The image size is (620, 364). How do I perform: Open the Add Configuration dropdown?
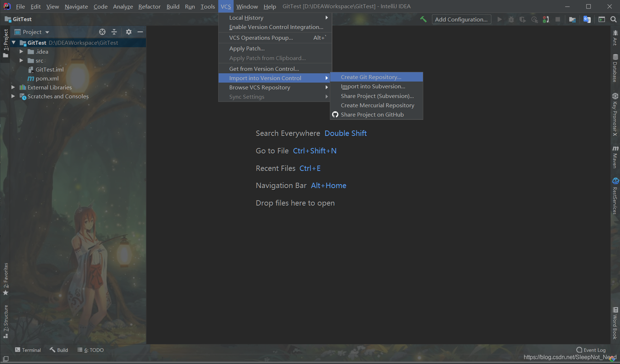pyautogui.click(x=461, y=19)
